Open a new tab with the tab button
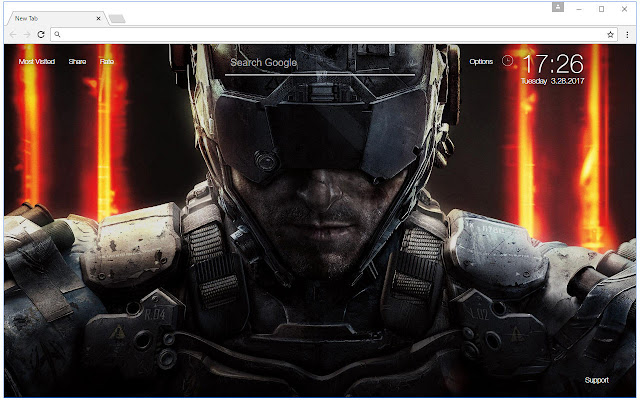 (x=117, y=19)
